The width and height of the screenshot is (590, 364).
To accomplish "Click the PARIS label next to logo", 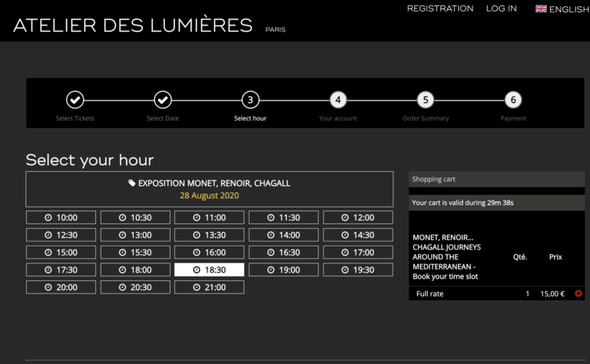I will 276,29.
